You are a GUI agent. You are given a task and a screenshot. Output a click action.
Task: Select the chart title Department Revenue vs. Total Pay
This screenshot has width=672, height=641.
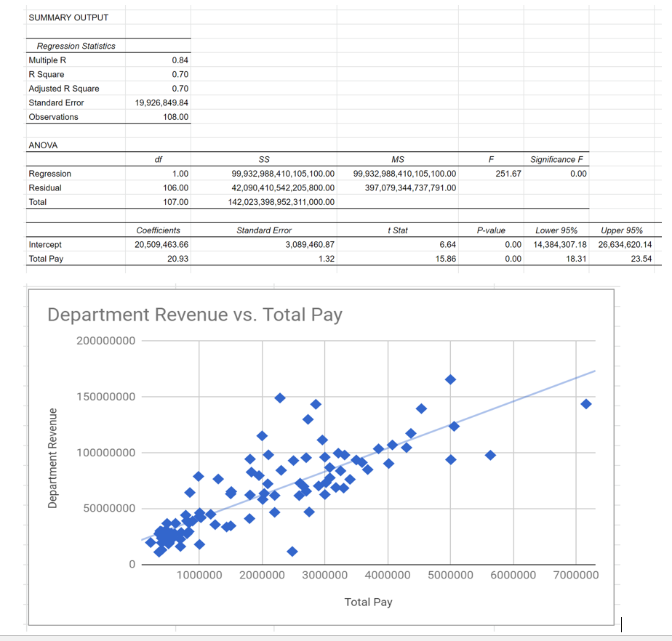(x=196, y=314)
